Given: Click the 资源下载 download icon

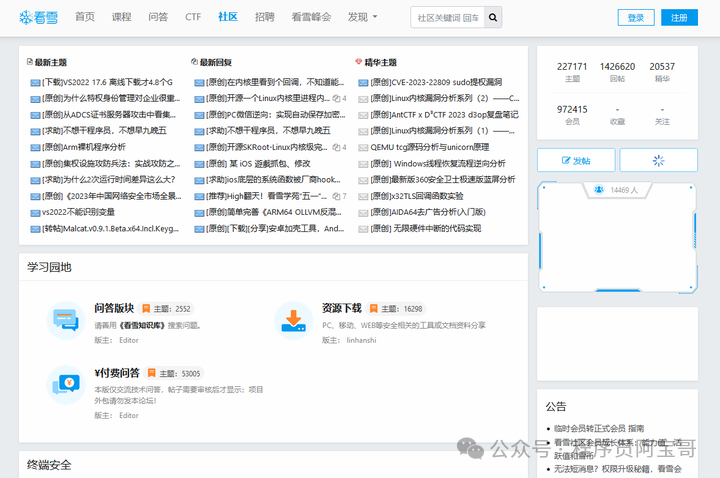Looking at the screenshot, I should (x=293, y=320).
